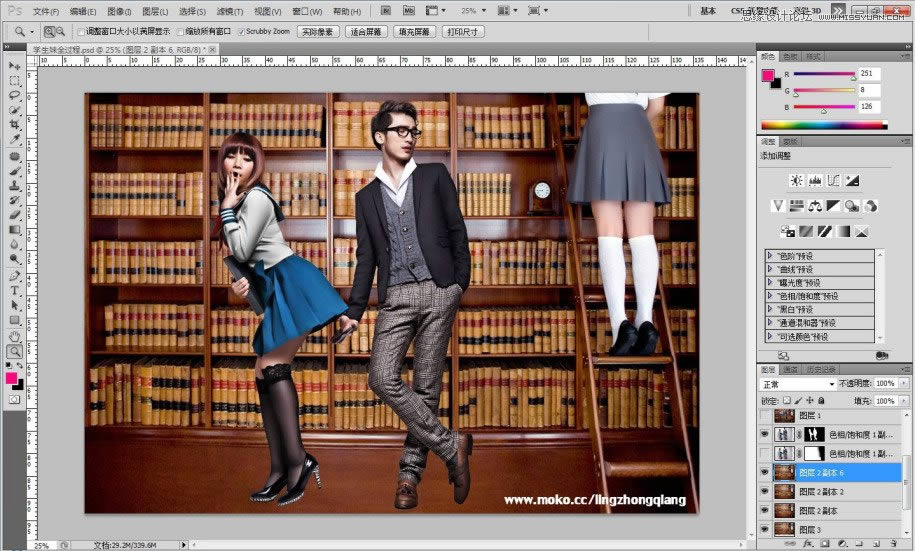Enable the 缩放所有窗口 checkbox
Image resolution: width=915 pixels, height=551 pixels.
click(179, 32)
